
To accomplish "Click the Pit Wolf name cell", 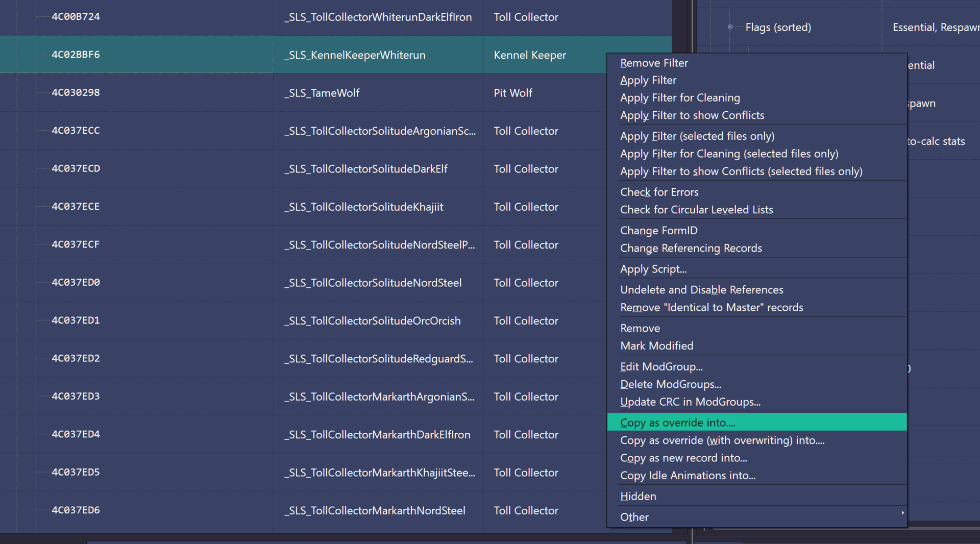I will pos(513,93).
